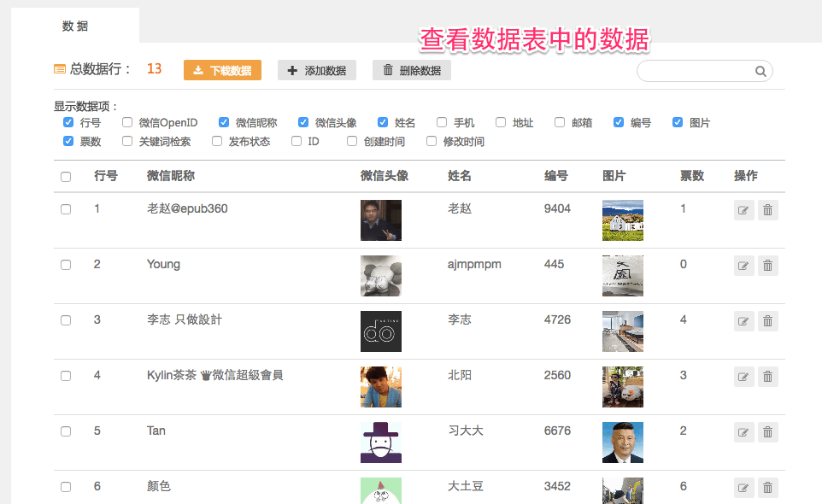The width and height of the screenshot is (822, 504).
Task: Open the picture thumbnail in row 1
Action: (x=622, y=220)
